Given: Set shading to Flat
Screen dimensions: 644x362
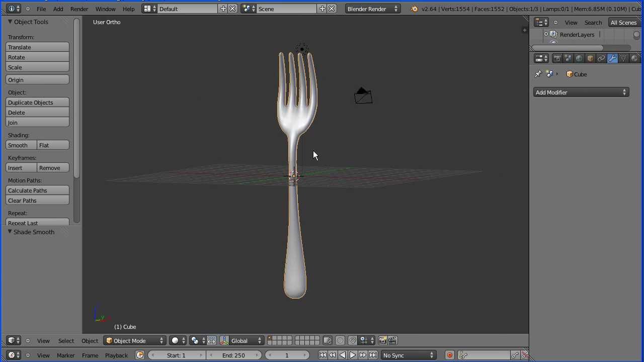Looking at the screenshot, I should point(53,145).
